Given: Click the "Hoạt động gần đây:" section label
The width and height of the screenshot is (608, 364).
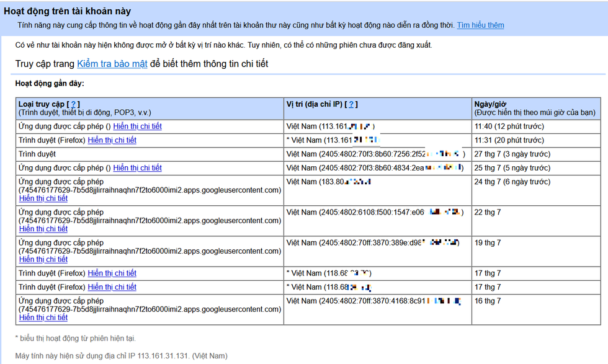Looking at the screenshot, I should tap(50, 83).
